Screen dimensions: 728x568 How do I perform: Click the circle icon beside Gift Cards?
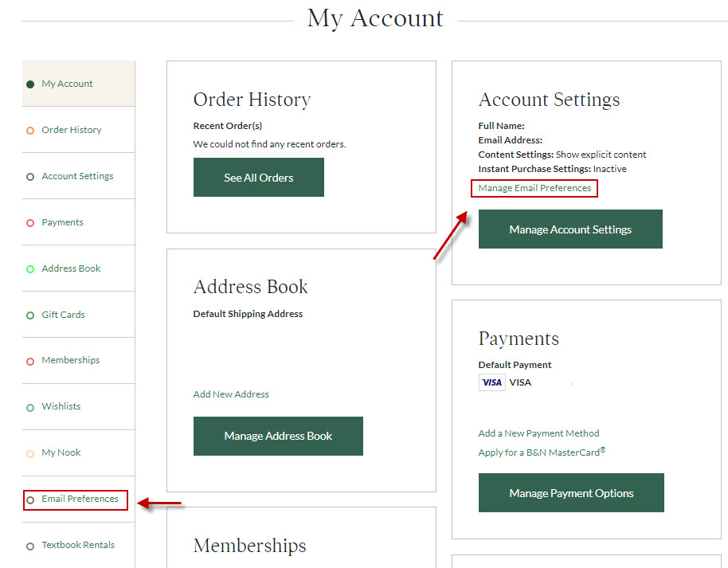click(x=30, y=315)
